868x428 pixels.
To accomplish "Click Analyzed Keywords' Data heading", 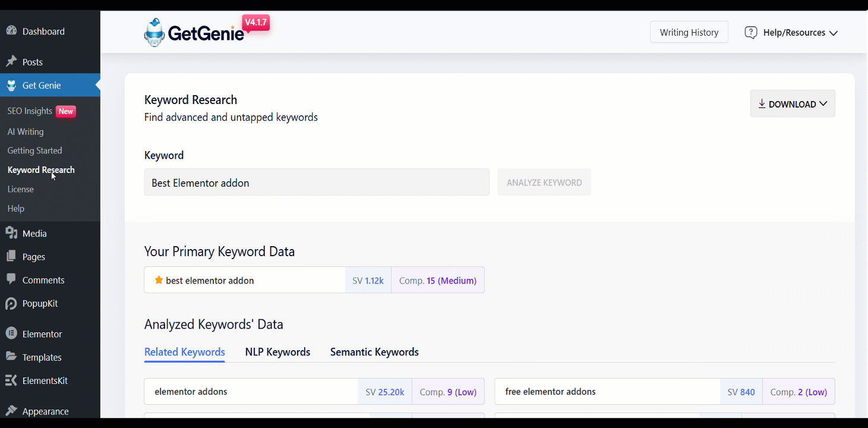I will click(214, 325).
